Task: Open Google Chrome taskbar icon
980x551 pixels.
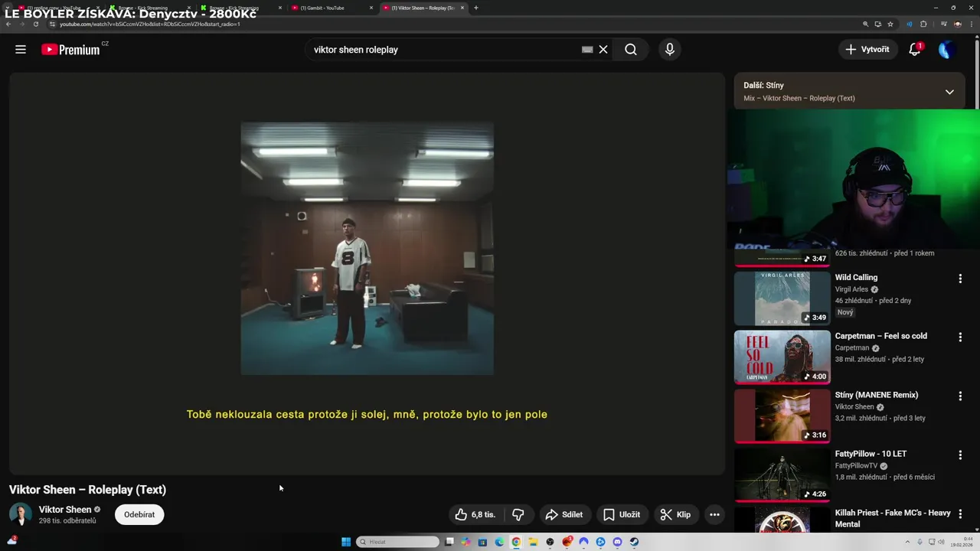Action: coord(516,542)
